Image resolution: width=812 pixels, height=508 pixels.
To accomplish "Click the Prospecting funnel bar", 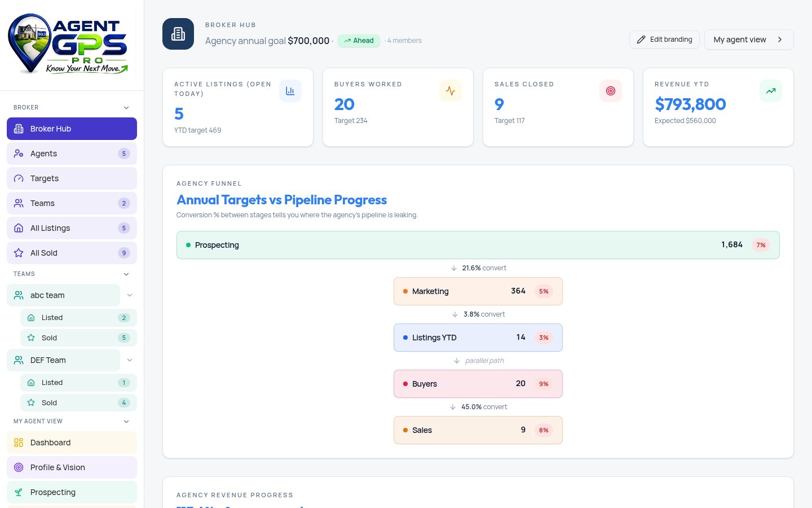I will (x=478, y=245).
